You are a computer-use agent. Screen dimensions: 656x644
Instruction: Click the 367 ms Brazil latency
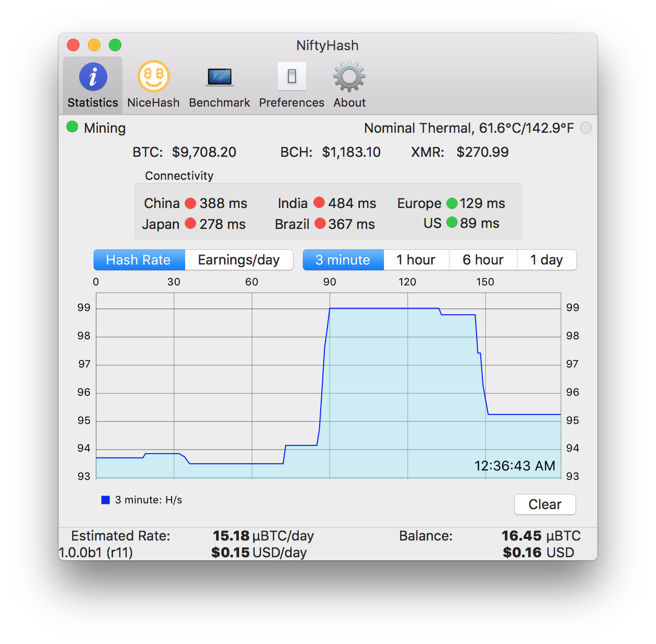tap(352, 224)
